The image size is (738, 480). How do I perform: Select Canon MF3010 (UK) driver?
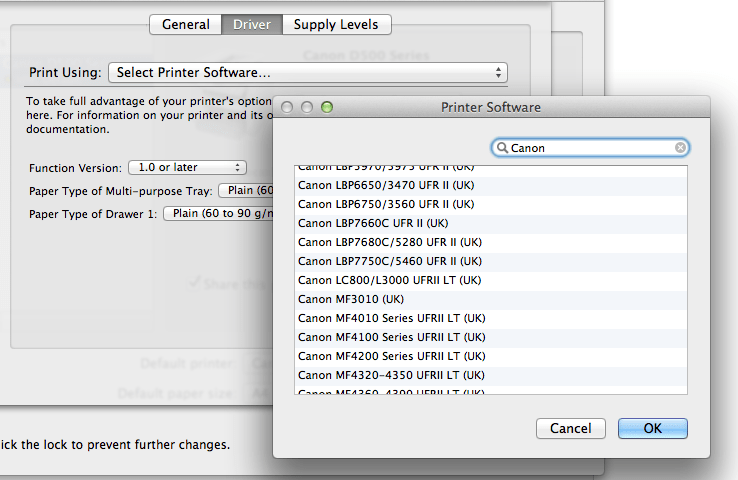click(490, 299)
